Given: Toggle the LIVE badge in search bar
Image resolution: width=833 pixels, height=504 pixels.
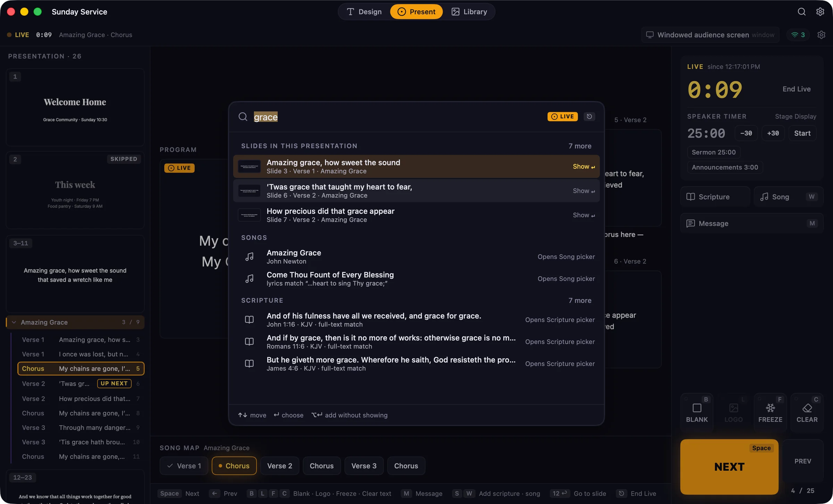Looking at the screenshot, I should 563,117.
